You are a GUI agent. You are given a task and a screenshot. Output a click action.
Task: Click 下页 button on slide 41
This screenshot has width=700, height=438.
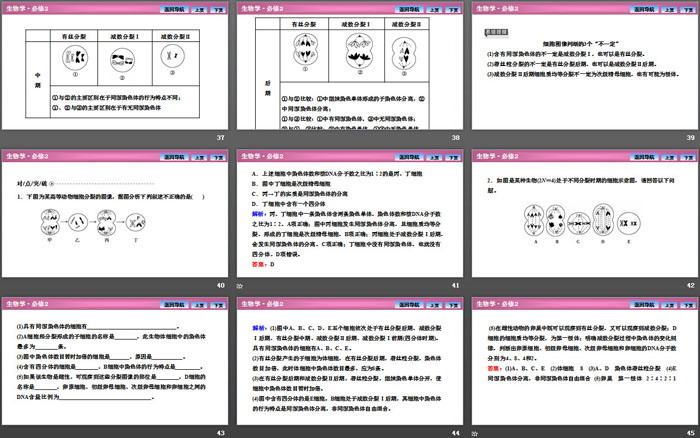click(454, 157)
